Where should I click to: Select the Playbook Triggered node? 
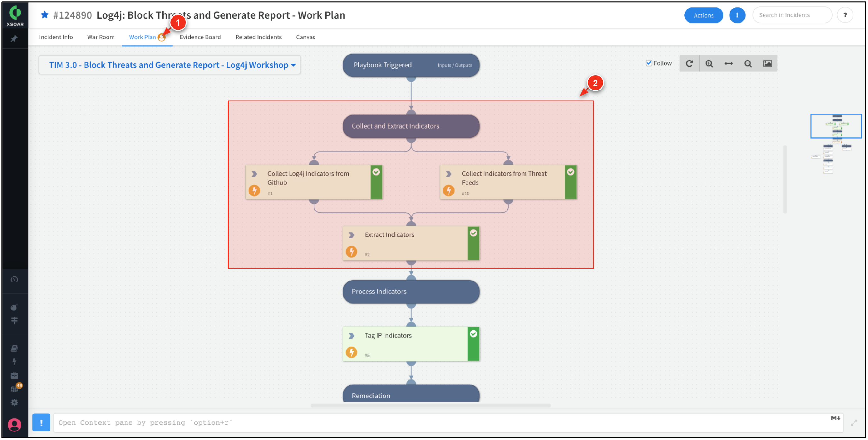[x=411, y=65]
